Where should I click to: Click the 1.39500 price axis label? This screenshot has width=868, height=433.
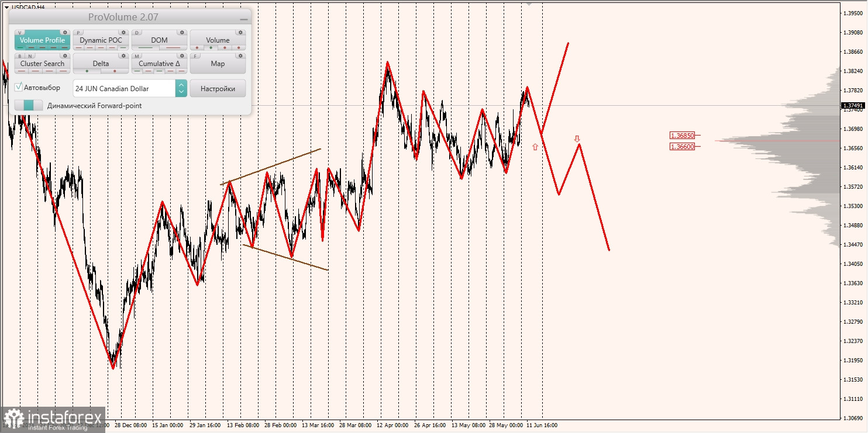[852, 13]
